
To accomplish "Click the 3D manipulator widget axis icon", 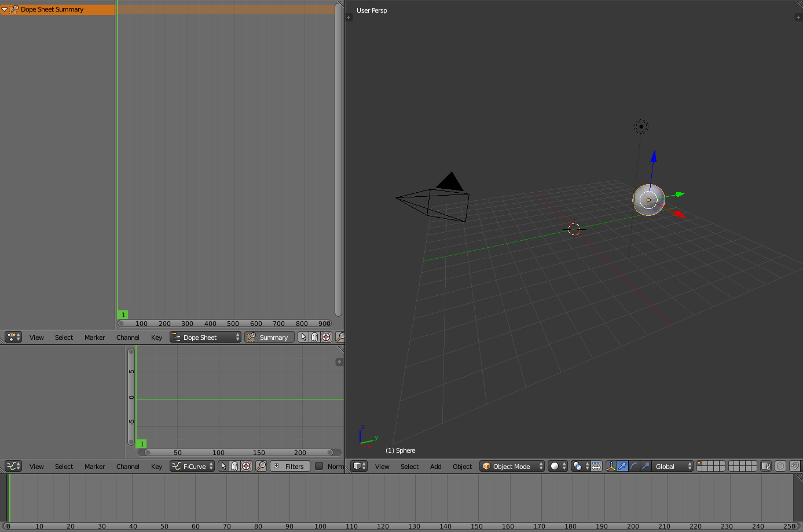I will coord(611,466).
